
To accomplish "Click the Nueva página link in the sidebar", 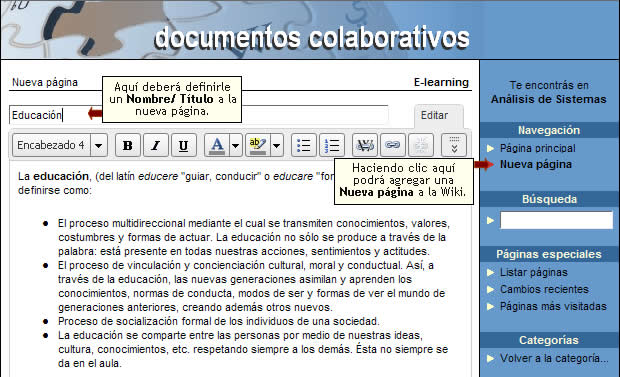I will [x=535, y=164].
